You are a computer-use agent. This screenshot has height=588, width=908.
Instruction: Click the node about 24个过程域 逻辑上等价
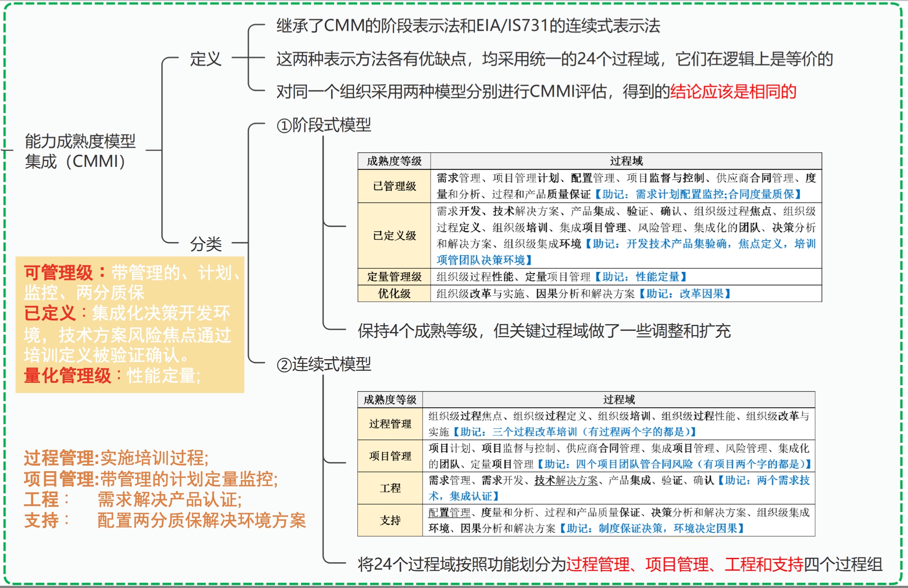point(554,59)
